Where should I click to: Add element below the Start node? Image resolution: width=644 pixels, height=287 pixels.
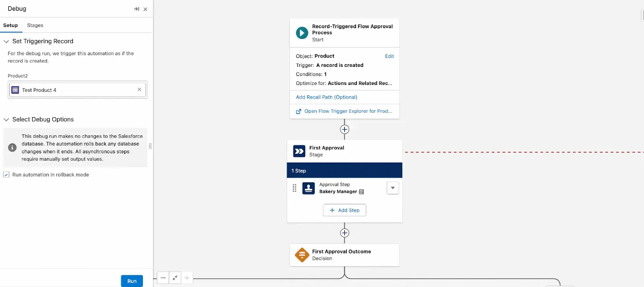click(x=345, y=129)
